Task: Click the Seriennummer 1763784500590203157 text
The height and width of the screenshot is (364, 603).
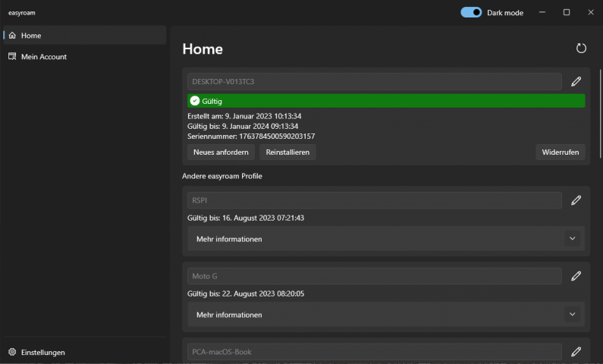Action: (251, 136)
